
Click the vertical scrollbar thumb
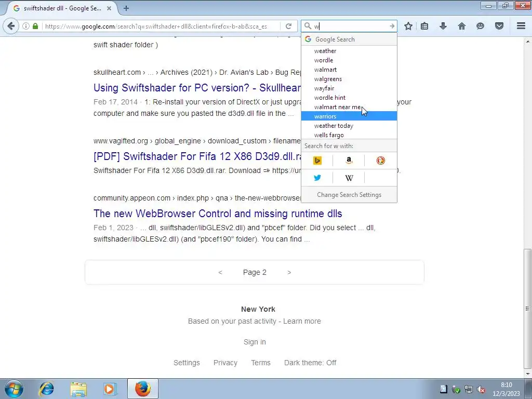[x=527, y=309]
